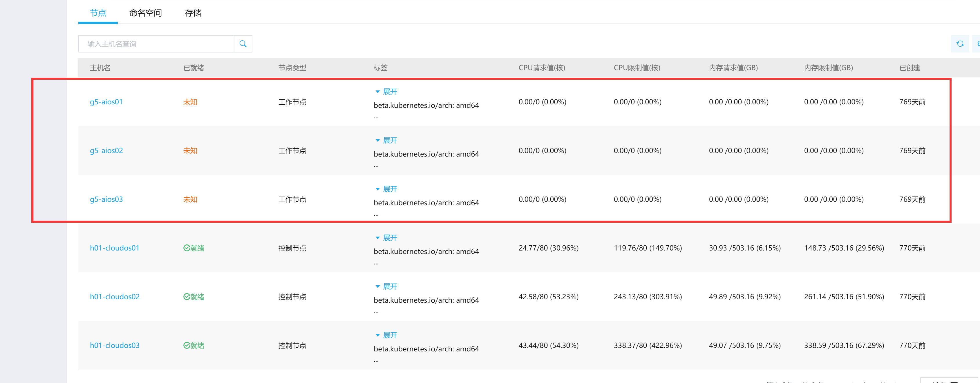This screenshot has height=383, width=980.
Task: Open the g5-aios03 host link
Action: click(x=106, y=199)
